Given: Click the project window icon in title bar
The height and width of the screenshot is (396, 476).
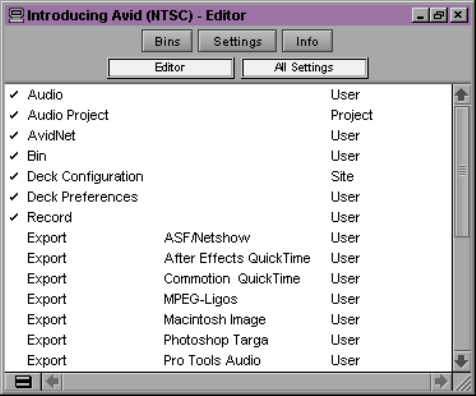Looking at the screenshot, I should [16, 15].
